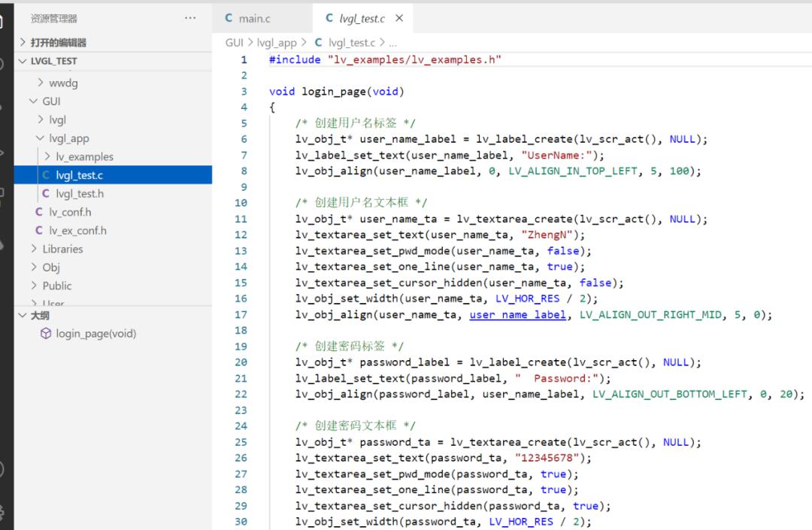The width and height of the screenshot is (812, 530).
Task: Expand the Libraries folder
Action: tap(34, 249)
